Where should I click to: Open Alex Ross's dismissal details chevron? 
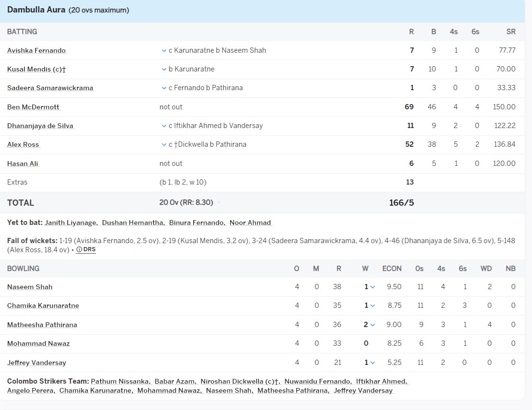(x=164, y=144)
